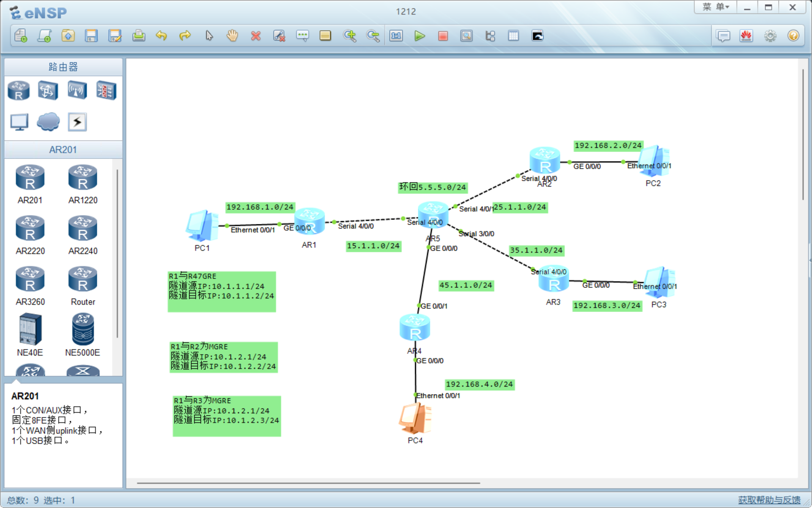Start all devices with the green play button

click(x=420, y=36)
